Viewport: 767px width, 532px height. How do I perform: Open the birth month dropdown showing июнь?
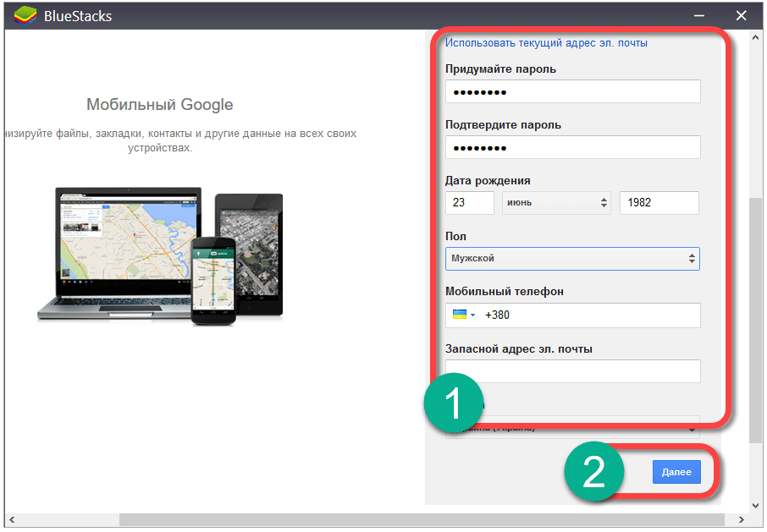tap(556, 203)
